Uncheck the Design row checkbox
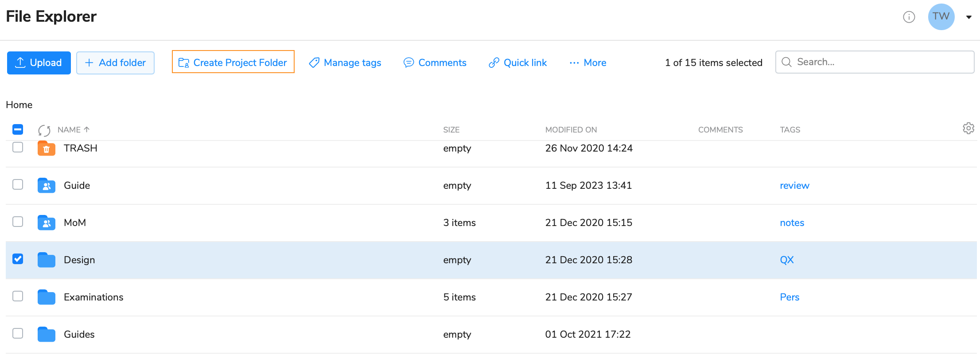Screen dimensions: 980x355 click(x=18, y=259)
